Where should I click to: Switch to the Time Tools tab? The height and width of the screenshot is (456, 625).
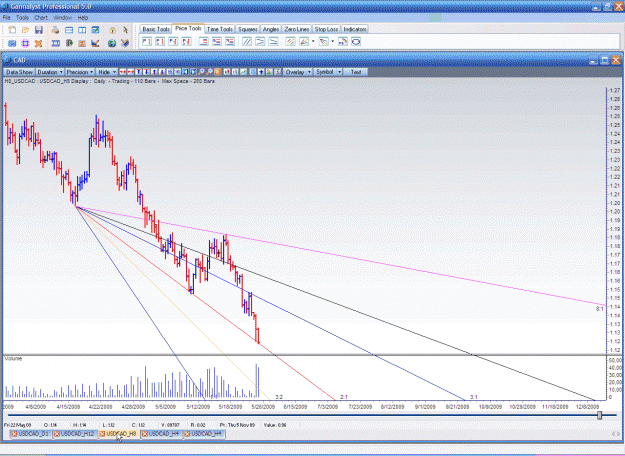220,29
